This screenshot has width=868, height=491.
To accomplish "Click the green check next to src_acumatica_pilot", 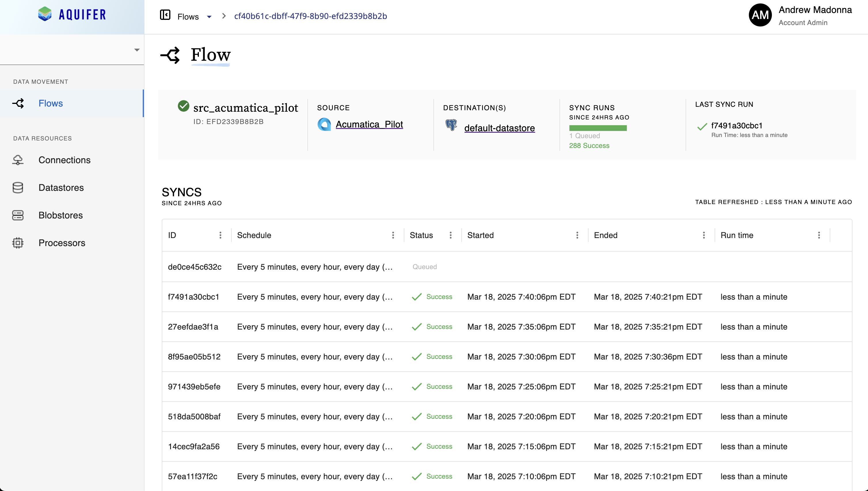I will (x=183, y=106).
